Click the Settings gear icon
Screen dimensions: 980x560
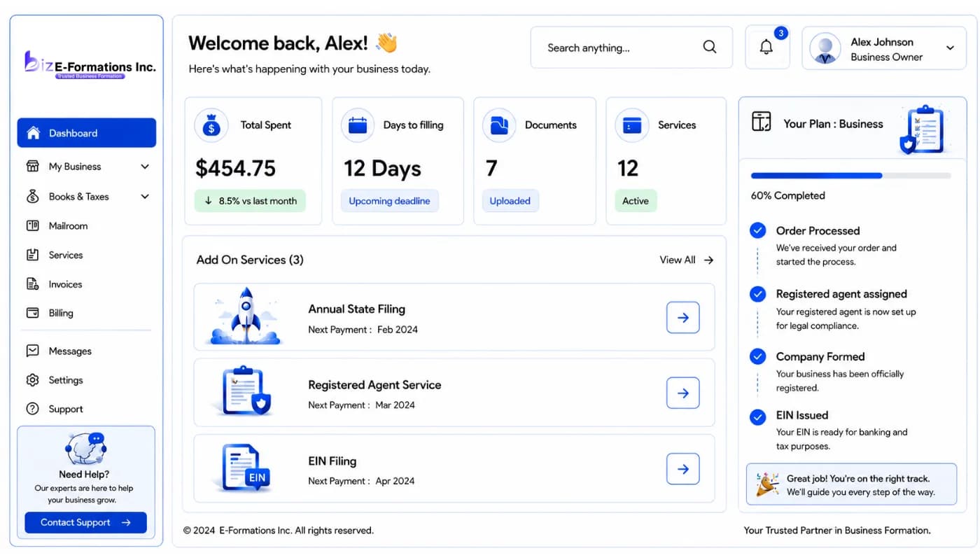click(32, 380)
